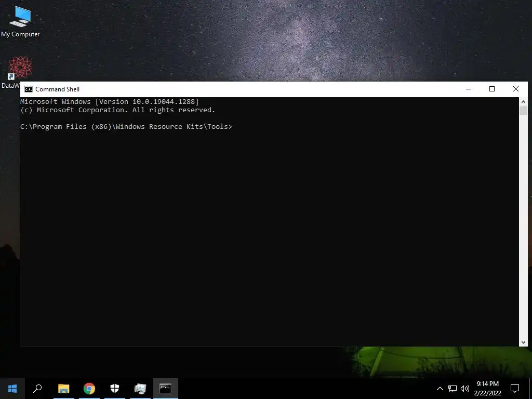Close the Command Shell window

pos(516,89)
